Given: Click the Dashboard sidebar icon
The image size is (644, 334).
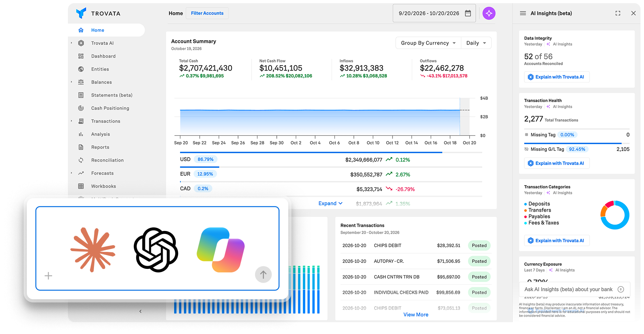Looking at the screenshot, I should [81, 56].
